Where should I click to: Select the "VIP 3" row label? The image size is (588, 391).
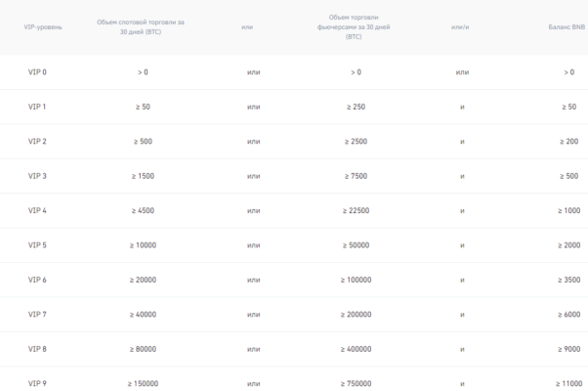click(37, 176)
